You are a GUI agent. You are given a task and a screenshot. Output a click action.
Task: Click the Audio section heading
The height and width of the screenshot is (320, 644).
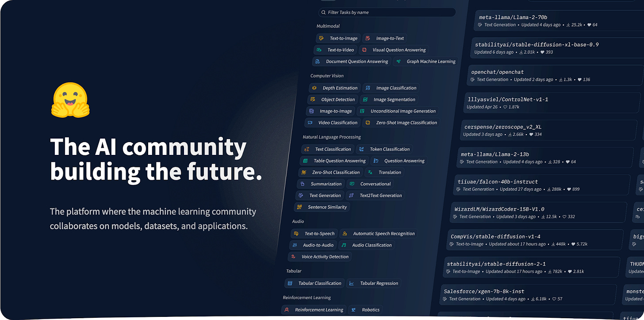[x=298, y=221]
